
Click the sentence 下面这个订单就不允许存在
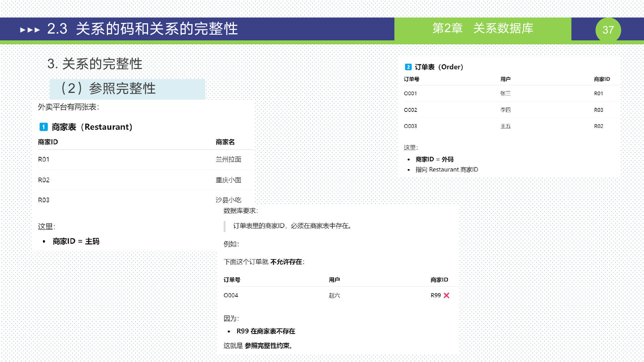pyautogui.click(x=264, y=262)
